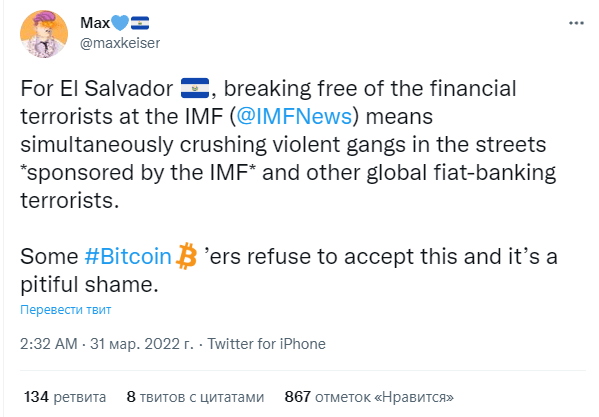The width and height of the screenshot is (599, 417).
Task: Open the @maxkeiser handle link
Action: click(120, 43)
